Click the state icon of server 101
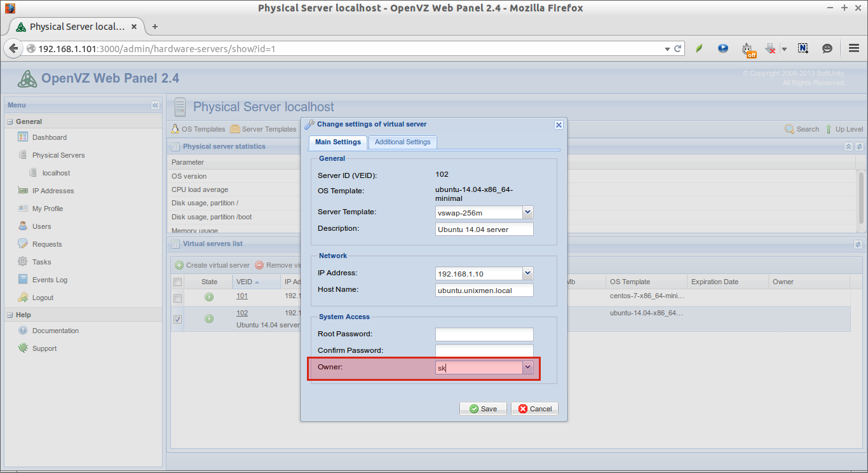Screen dimensions: 868x473 209,297
